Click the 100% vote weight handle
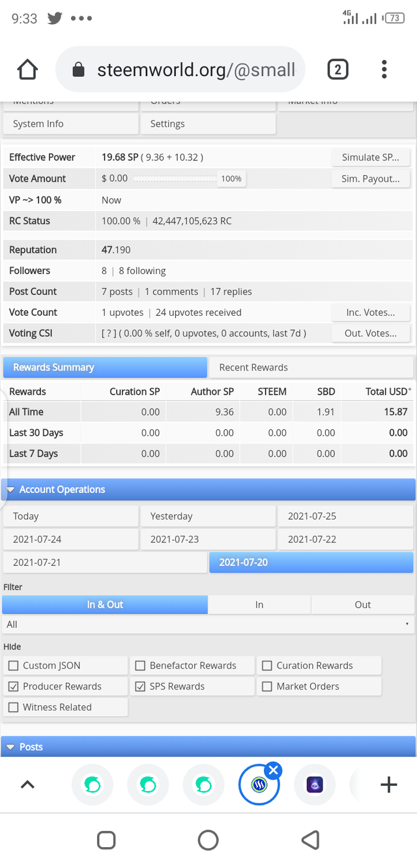Screen dimensions: 417x868 [231, 178]
